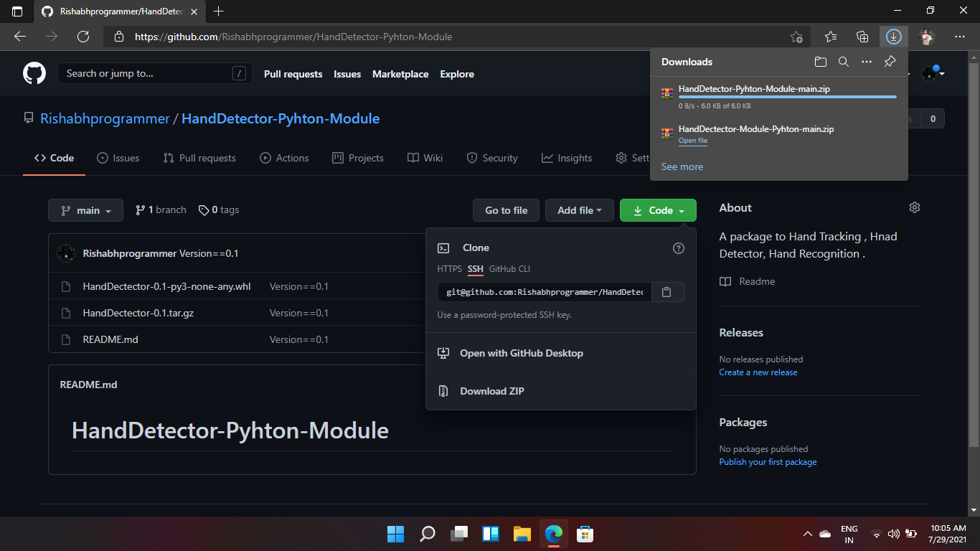
Task: Open Explore in top navigation
Action: pos(457,74)
